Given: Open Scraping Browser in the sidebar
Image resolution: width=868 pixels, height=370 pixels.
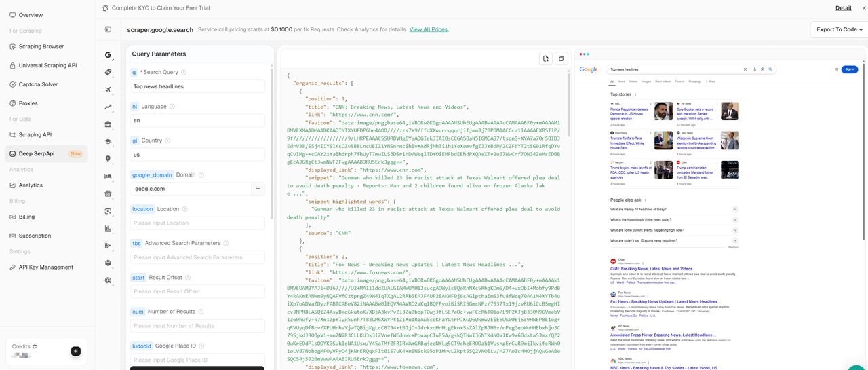Looking at the screenshot, I should [41, 47].
